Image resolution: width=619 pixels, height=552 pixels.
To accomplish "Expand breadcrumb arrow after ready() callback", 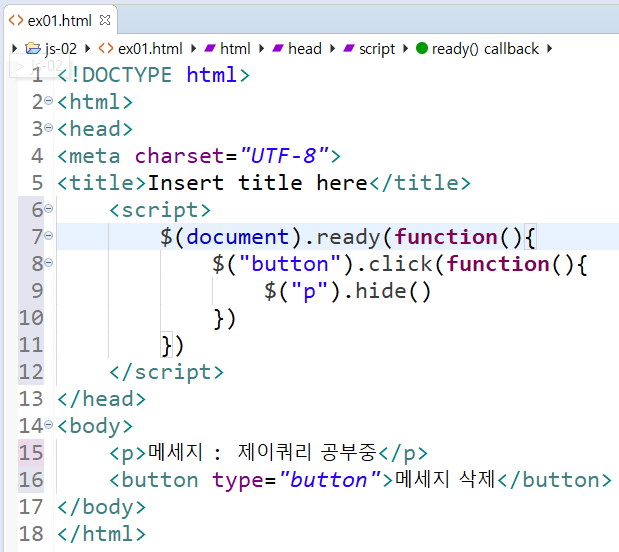I will point(549,49).
